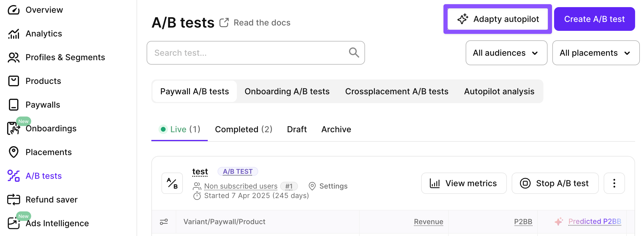Screen dimensions: 644x236
Task: Switch to the Archive tab
Action: 336,129
